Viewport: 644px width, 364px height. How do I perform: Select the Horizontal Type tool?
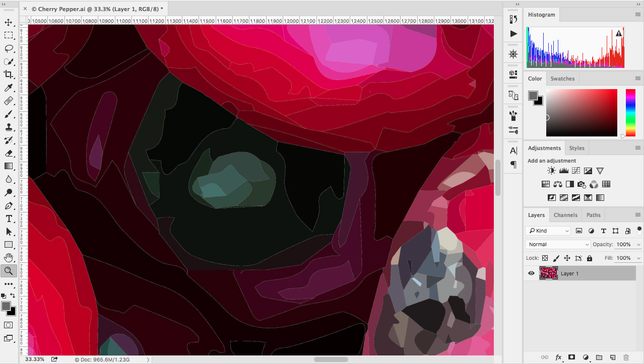(x=9, y=219)
